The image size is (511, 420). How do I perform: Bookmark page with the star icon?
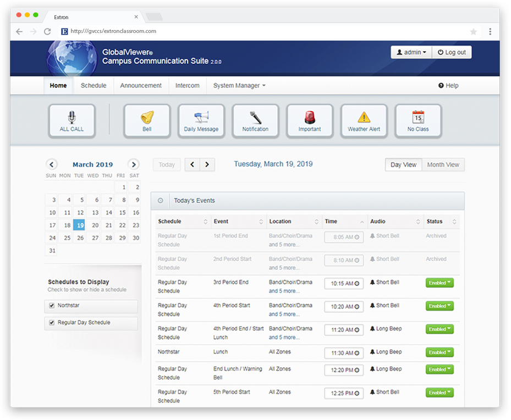tap(473, 31)
